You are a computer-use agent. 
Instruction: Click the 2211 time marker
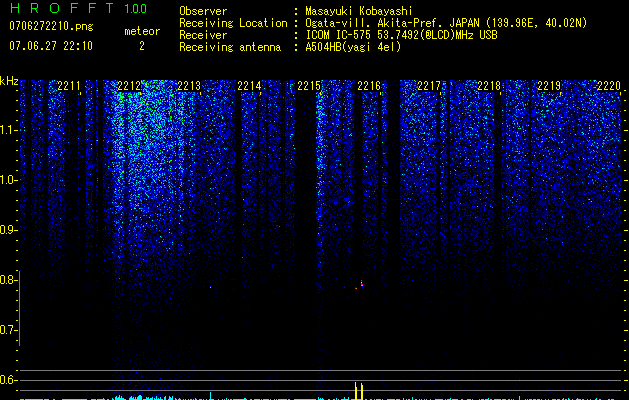pos(69,85)
